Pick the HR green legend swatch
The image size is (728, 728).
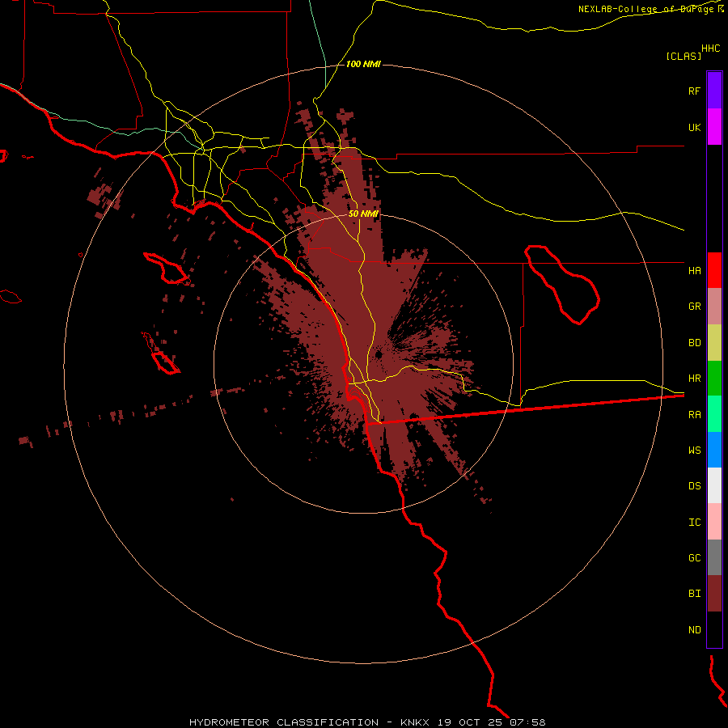[x=714, y=379]
